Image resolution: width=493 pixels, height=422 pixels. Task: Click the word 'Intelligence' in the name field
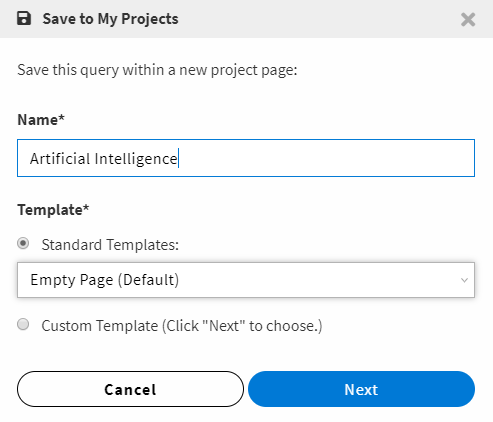136,159
